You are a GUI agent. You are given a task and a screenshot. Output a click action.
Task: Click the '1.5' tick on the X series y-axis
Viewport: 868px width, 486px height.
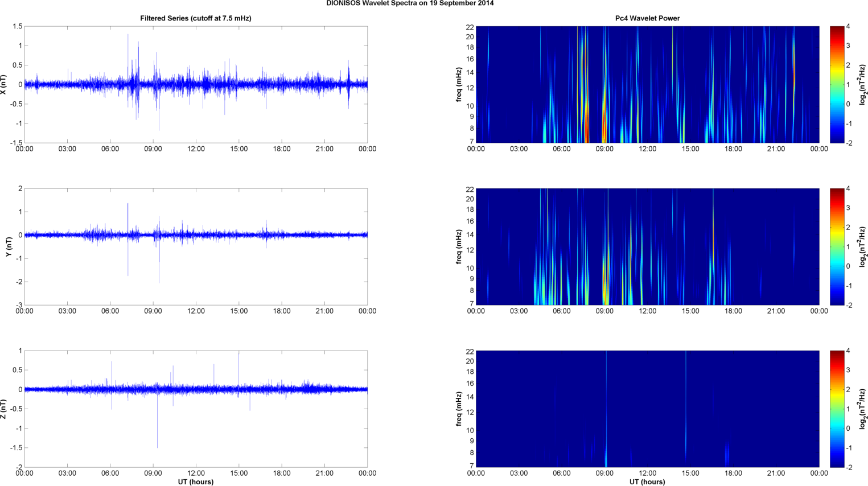[17, 26]
